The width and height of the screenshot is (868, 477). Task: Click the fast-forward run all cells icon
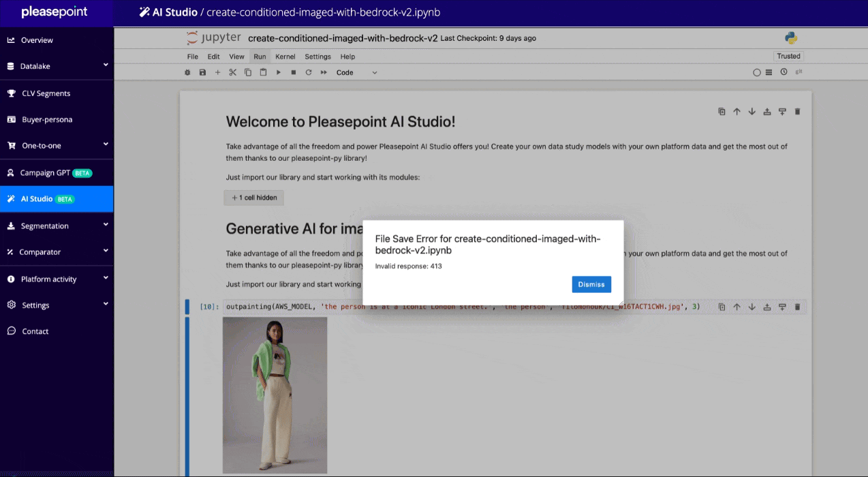pyautogui.click(x=324, y=72)
